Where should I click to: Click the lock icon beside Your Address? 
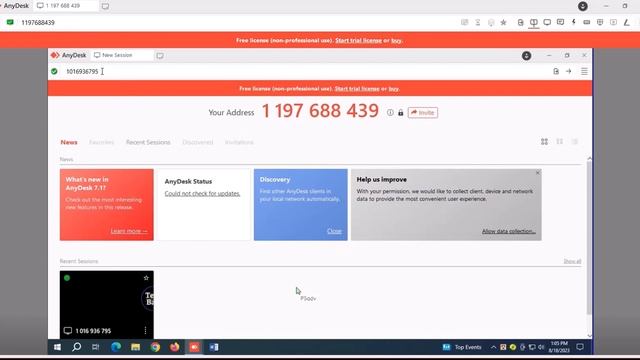point(401,113)
